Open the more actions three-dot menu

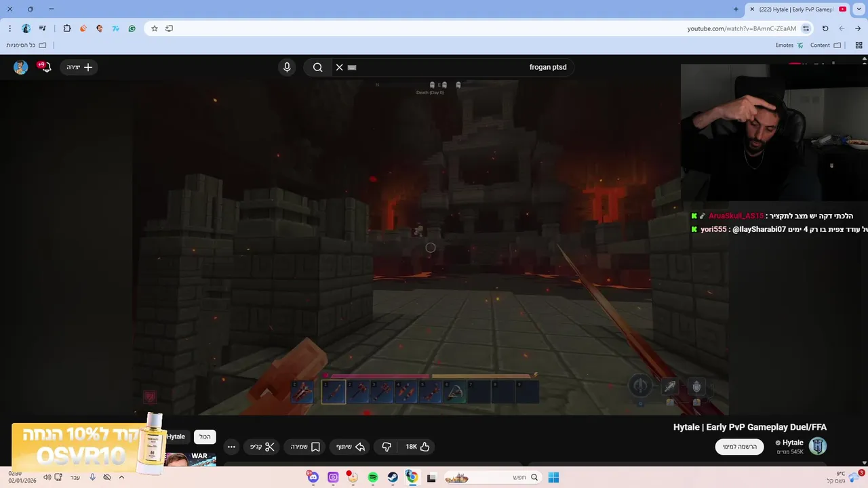[231, 447]
